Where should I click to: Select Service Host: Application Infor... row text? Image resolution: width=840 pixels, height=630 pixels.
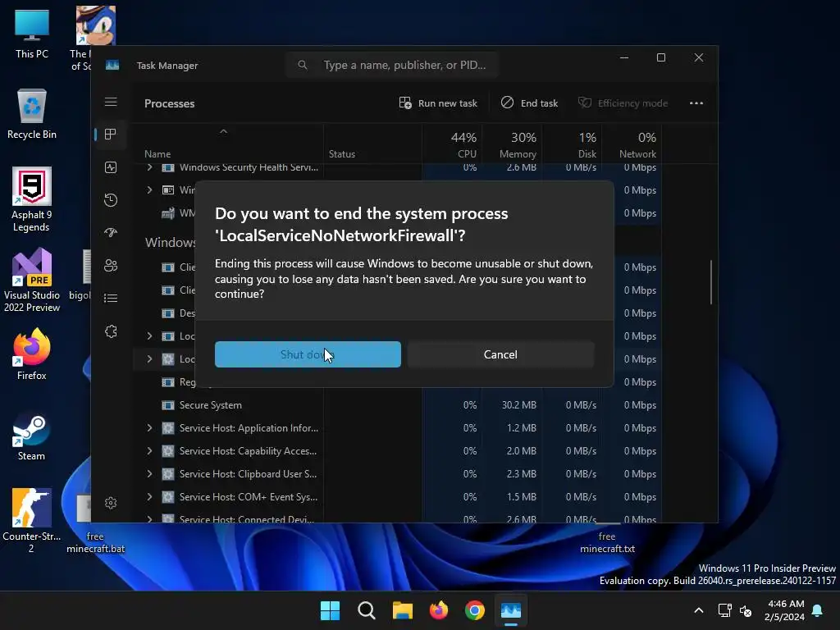(x=249, y=428)
